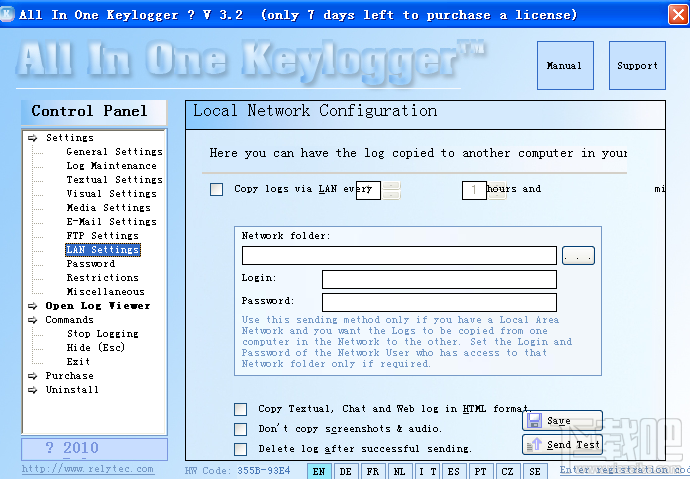Switch language to IT
690x479 pixels.
(x=427, y=471)
